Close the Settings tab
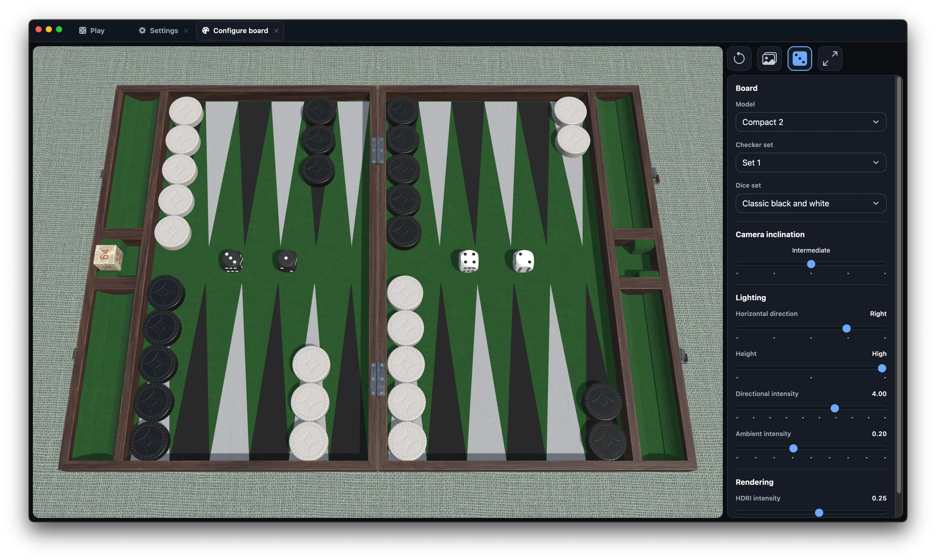The width and height of the screenshot is (936, 560). coord(186,31)
